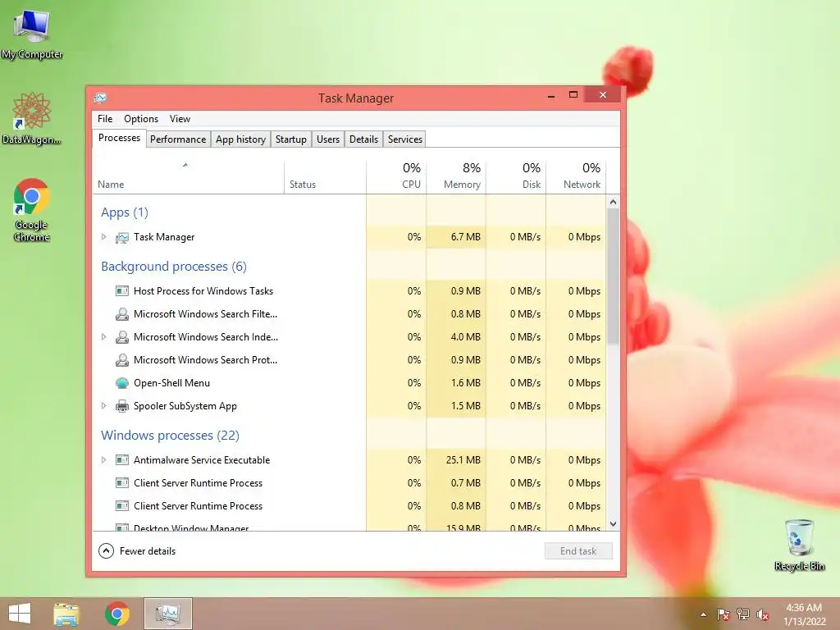Open the My Computer desktop icon
Image resolution: width=840 pixels, height=630 pixels.
tap(32, 34)
